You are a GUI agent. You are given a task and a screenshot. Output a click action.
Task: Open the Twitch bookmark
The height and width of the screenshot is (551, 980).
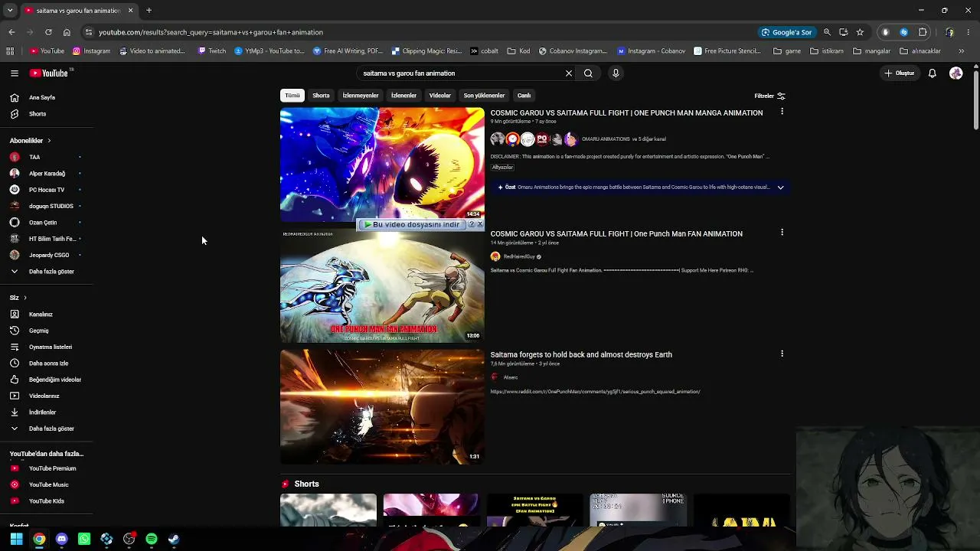[212, 51]
